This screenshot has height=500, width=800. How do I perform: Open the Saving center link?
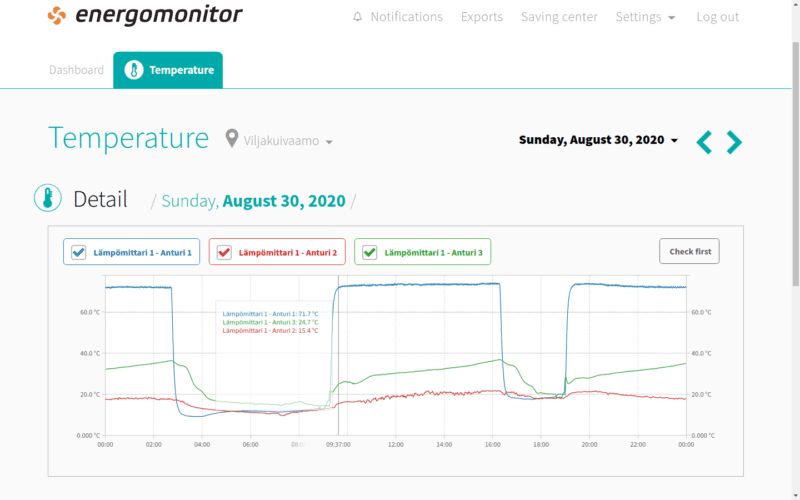tap(559, 17)
